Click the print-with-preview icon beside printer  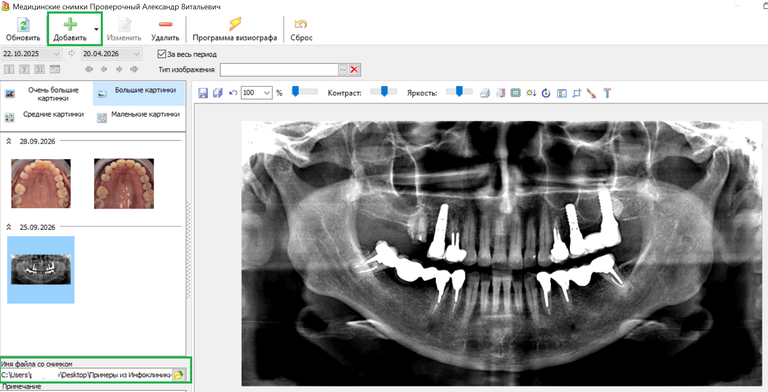[x=500, y=93]
